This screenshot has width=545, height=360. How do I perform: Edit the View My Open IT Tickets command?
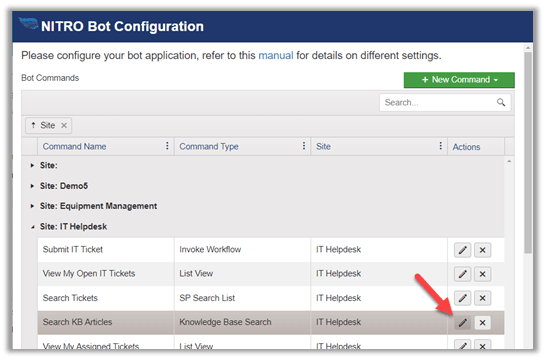tap(462, 274)
